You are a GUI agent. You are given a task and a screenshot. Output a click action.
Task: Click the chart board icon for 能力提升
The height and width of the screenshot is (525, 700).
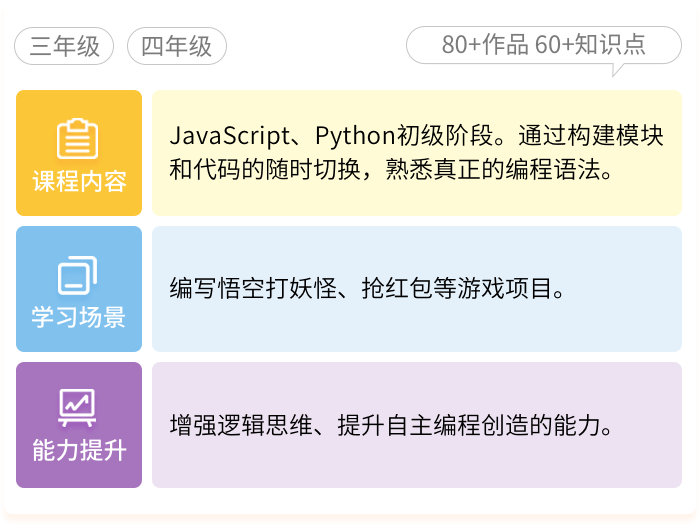pos(78,408)
